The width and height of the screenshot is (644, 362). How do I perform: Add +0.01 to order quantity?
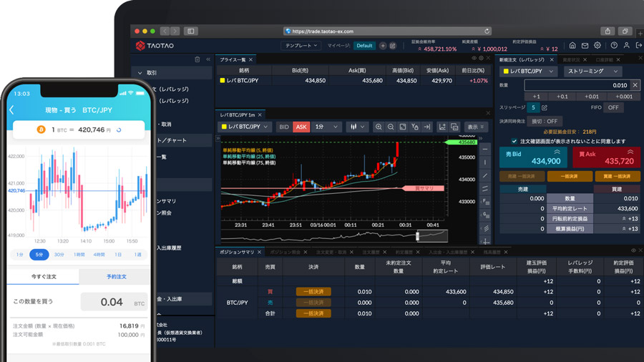(592, 97)
